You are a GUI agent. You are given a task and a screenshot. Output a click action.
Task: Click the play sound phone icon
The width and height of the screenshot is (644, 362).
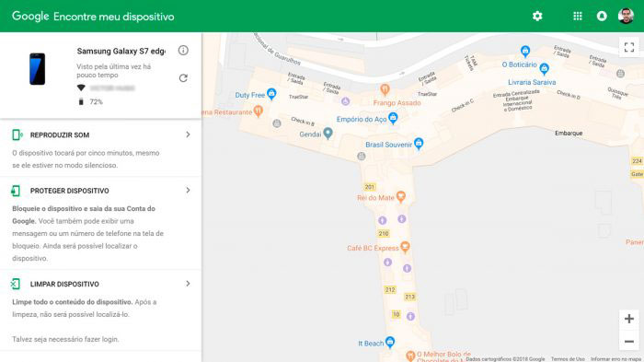(17, 134)
